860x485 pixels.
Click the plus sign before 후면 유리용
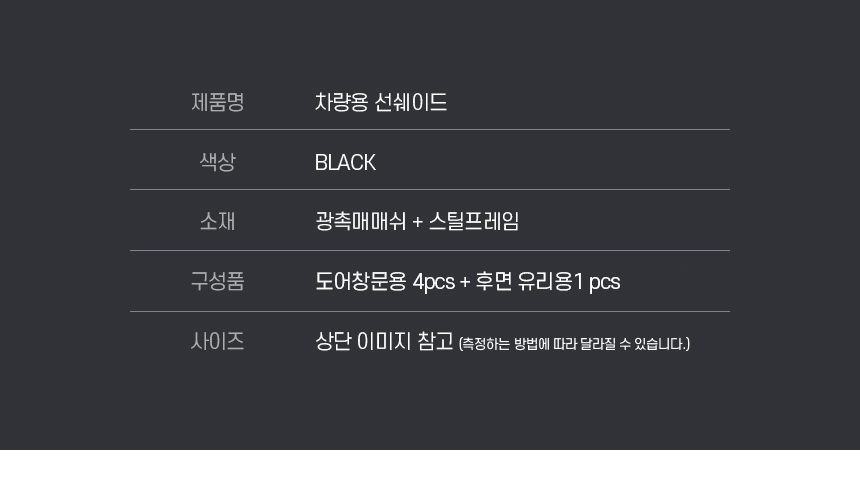465,282
